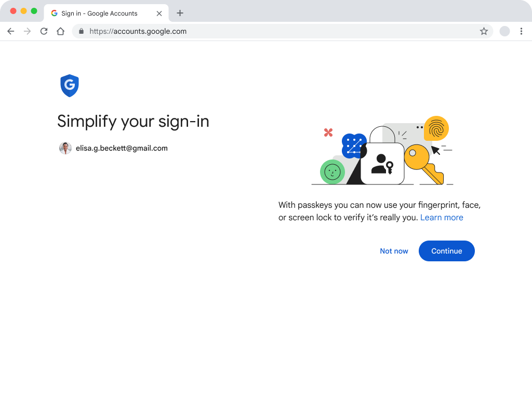532x399 pixels.
Task: Click the Continue button
Action: pyautogui.click(x=446, y=251)
